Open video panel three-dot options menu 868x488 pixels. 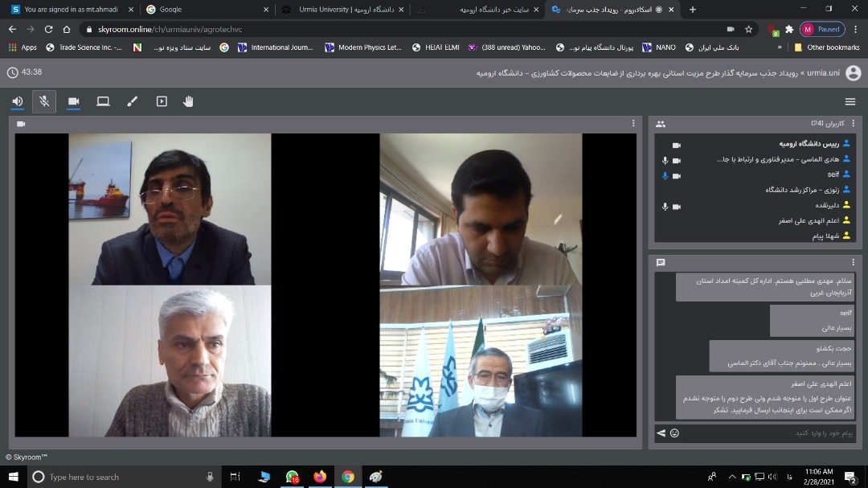634,124
